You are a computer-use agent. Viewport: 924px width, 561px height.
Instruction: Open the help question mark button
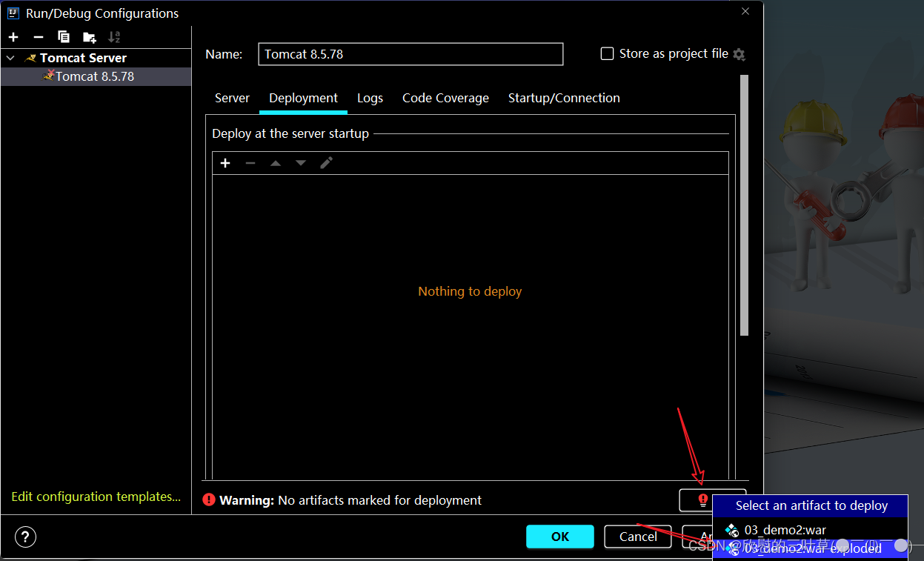click(x=25, y=537)
